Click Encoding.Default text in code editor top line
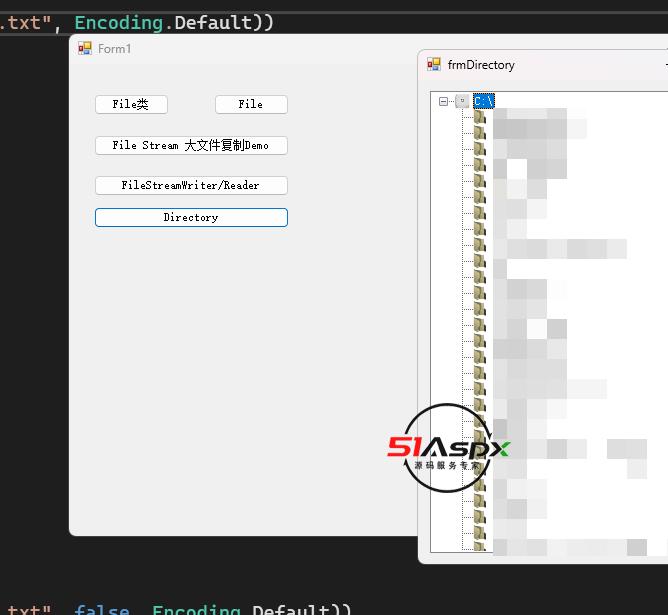The height and width of the screenshot is (615, 668). click(x=163, y=23)
